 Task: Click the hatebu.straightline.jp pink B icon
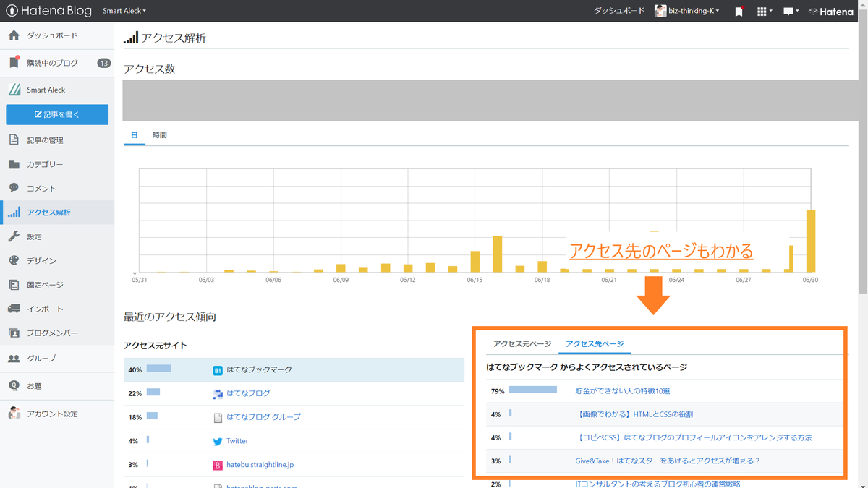coord(218,466)
